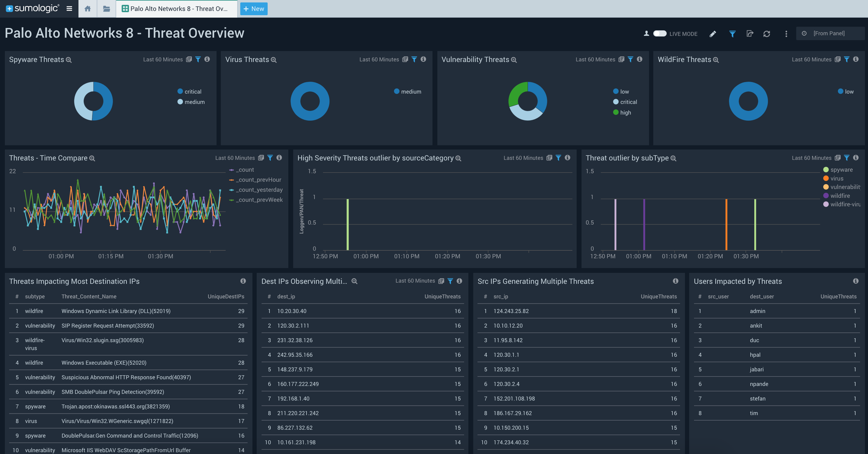Click Spyware Threats Last 60 Minutes label
The image size is (868, 454).
[163, 60]
